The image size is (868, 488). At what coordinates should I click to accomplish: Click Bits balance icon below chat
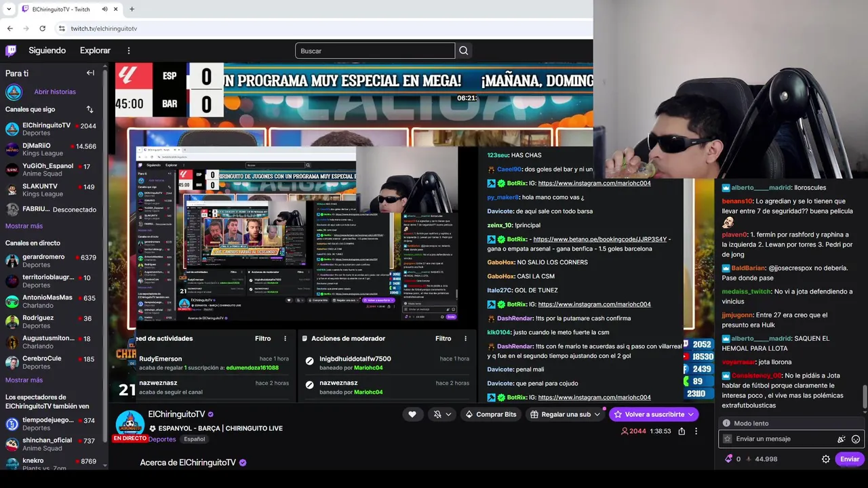729,459
